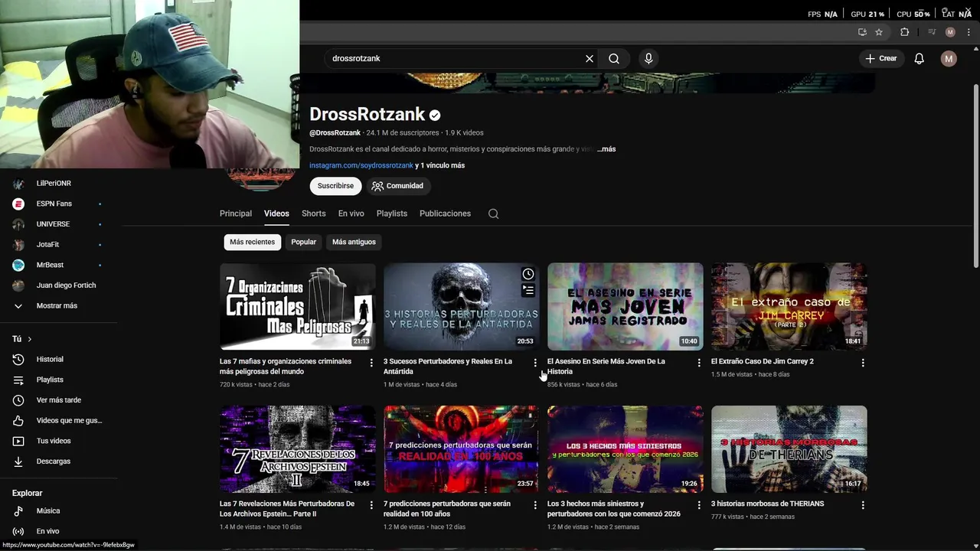Screen dimensions: 980x551
Task: Add Antártida video to watch later
Action: 528,274
